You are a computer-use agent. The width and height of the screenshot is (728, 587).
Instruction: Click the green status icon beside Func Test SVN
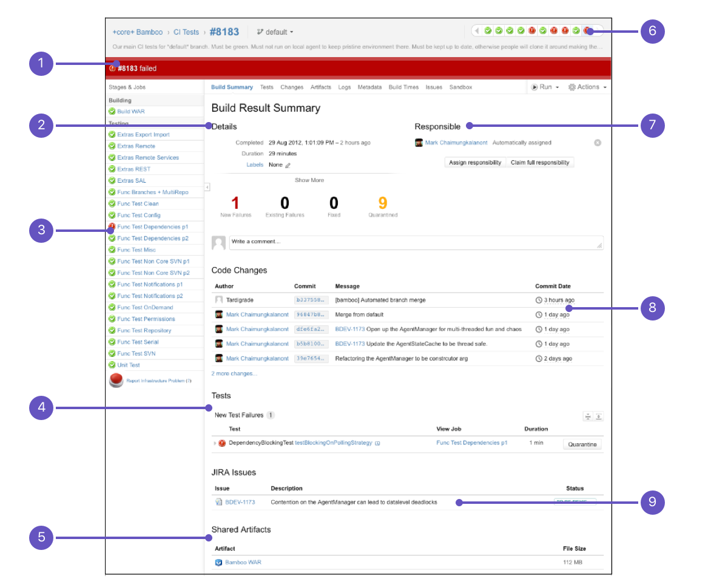tap(112, 354)
